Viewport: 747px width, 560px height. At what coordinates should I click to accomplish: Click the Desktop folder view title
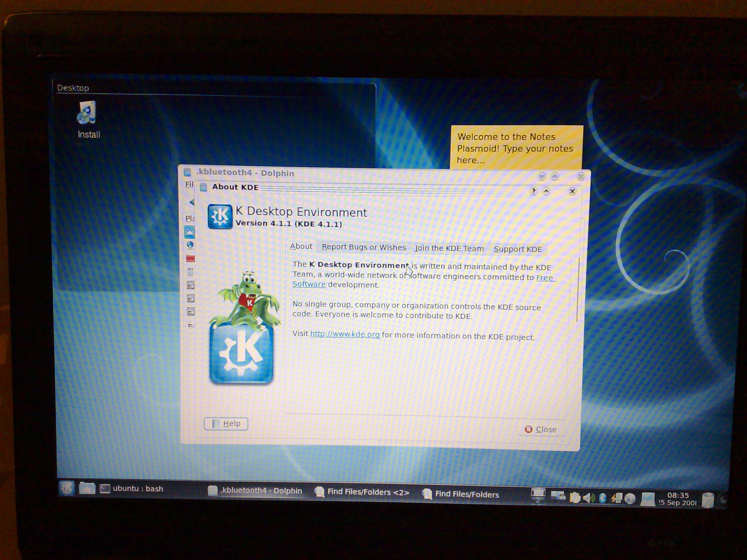tap(73, 88)
